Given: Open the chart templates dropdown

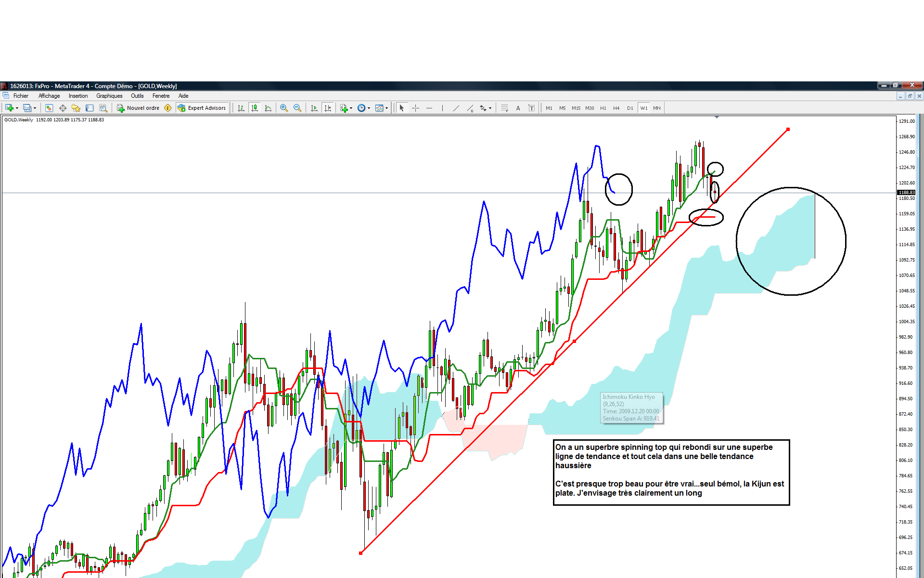Looking at the screenshot, I should pyautogui.click(x=386, y=108).
